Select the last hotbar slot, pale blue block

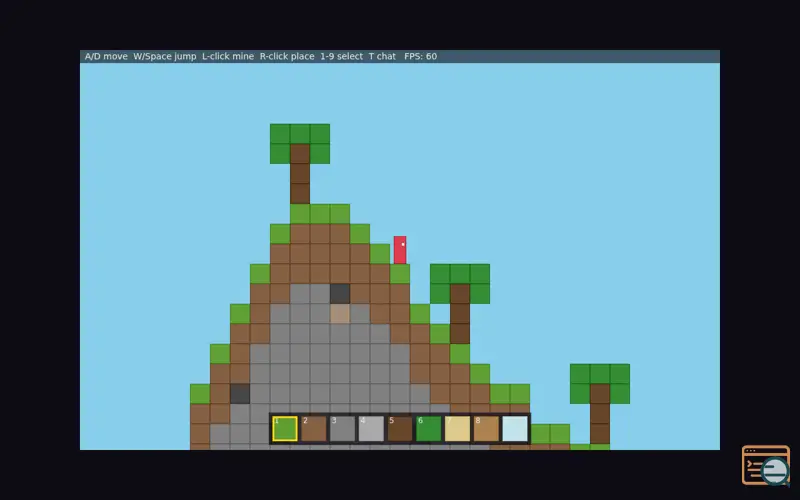[515, 429]
